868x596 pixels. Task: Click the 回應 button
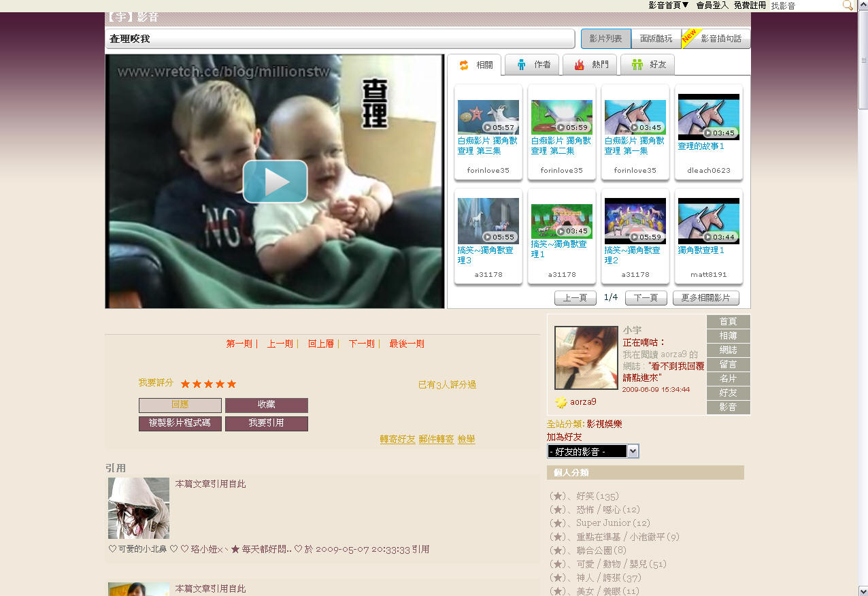pyautogui.click(x=180, y=405)
